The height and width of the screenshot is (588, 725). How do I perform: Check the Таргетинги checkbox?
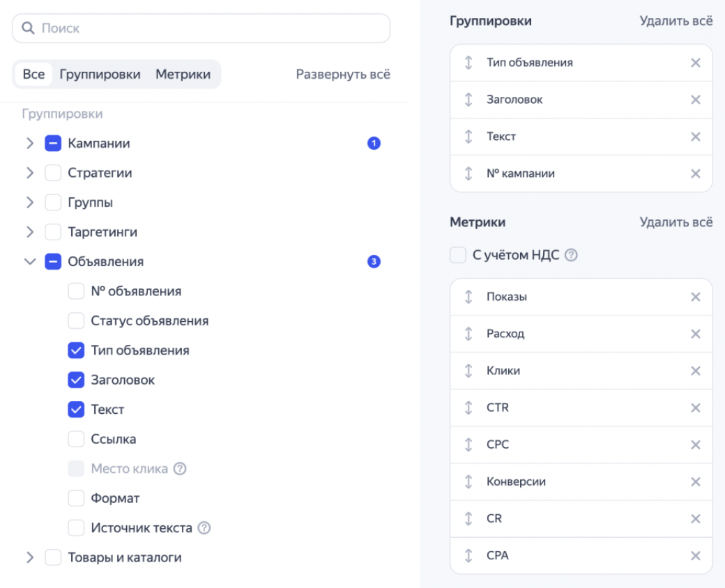(x=53, y=232)
